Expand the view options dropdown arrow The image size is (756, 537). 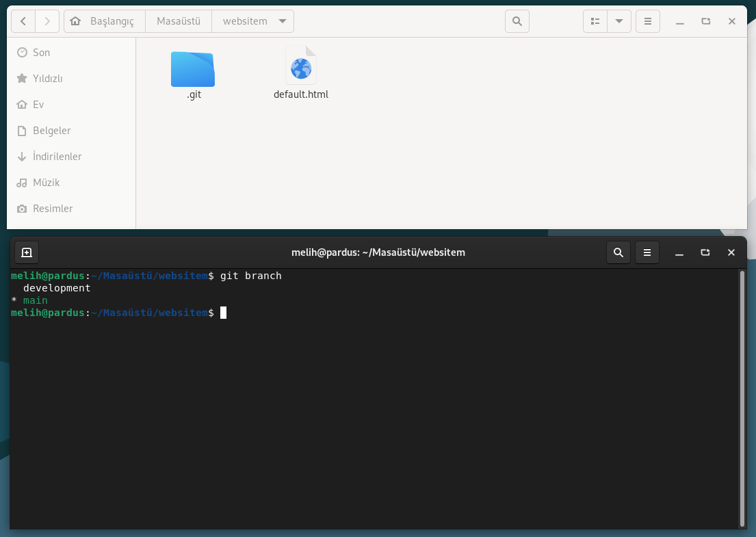pos(619,21)
